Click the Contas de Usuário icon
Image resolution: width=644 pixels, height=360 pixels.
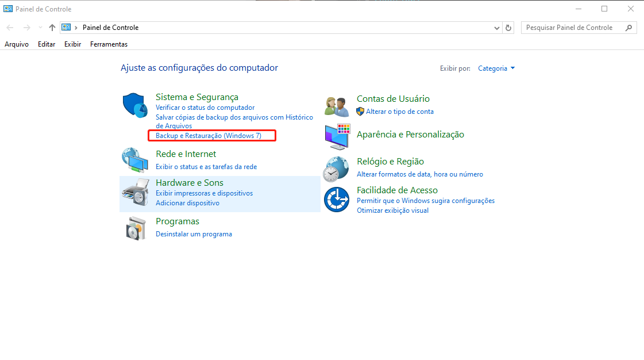point(336,105)
